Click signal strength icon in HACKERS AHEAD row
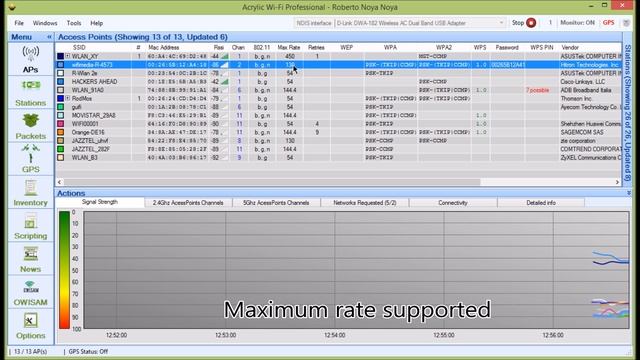The image size is (640, 360). tap(224, 82)
